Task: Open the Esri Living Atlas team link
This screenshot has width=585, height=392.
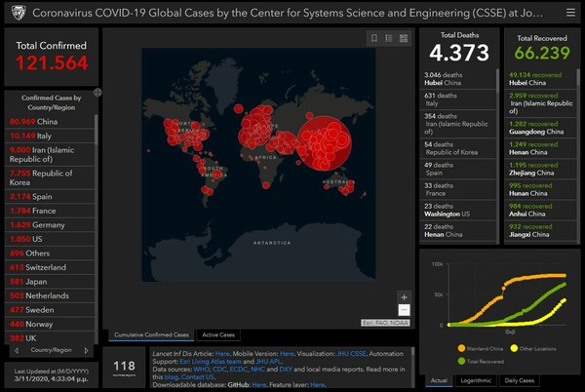Action: click(211, 362)
